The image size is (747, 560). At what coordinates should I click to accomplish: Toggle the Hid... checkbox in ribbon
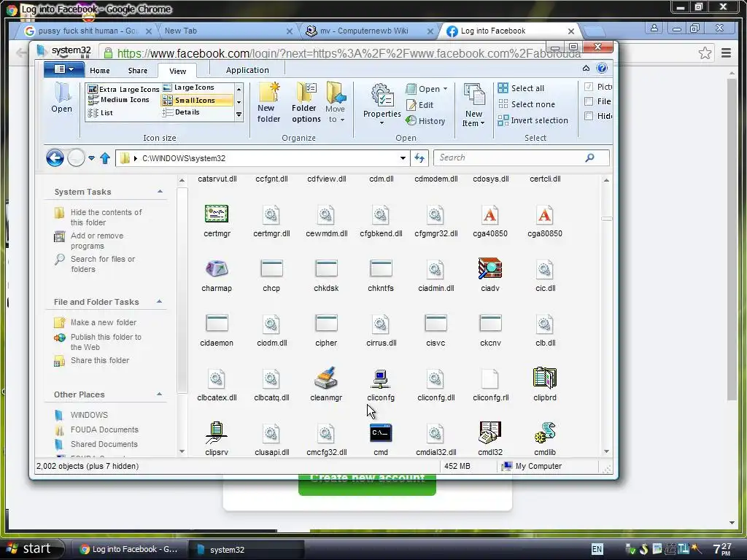[589, 116]
